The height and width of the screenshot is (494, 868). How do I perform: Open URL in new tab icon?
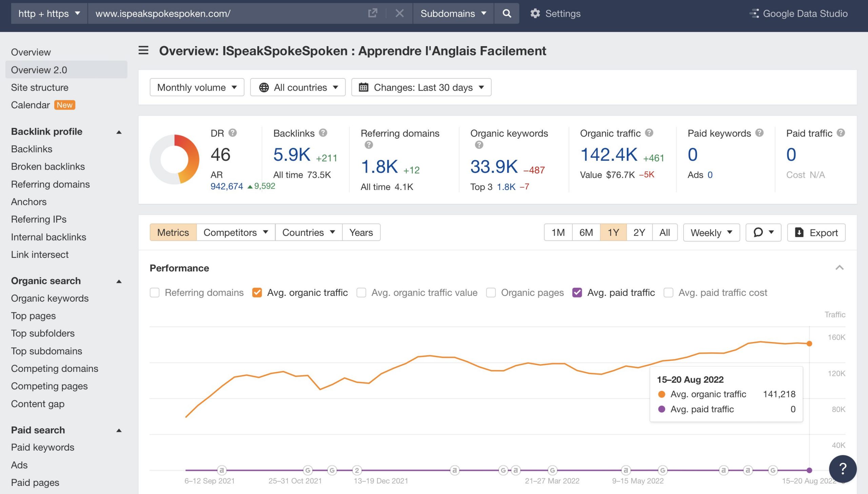click(x=372, y=13)
